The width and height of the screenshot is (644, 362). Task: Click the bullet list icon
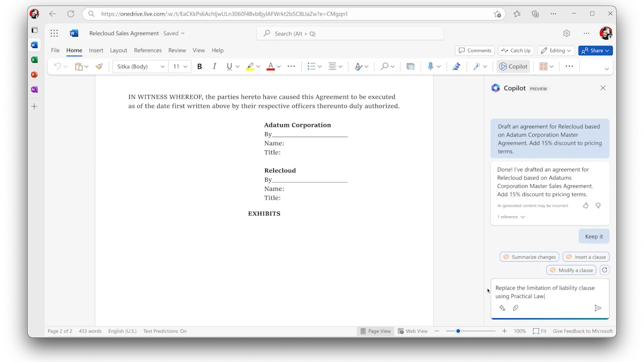(x=311, y=66)
